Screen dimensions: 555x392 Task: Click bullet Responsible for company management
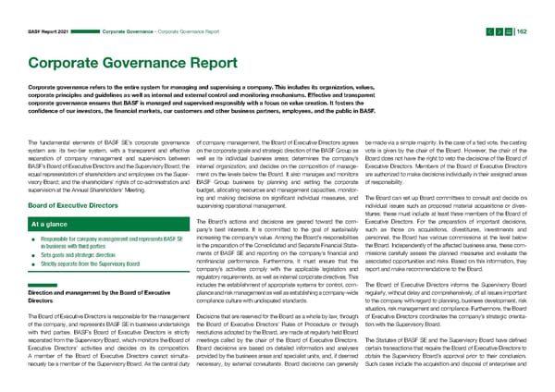112,243
